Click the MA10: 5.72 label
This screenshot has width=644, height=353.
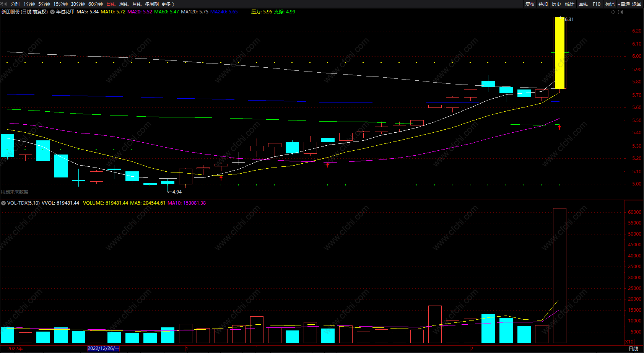coord(113,12)
